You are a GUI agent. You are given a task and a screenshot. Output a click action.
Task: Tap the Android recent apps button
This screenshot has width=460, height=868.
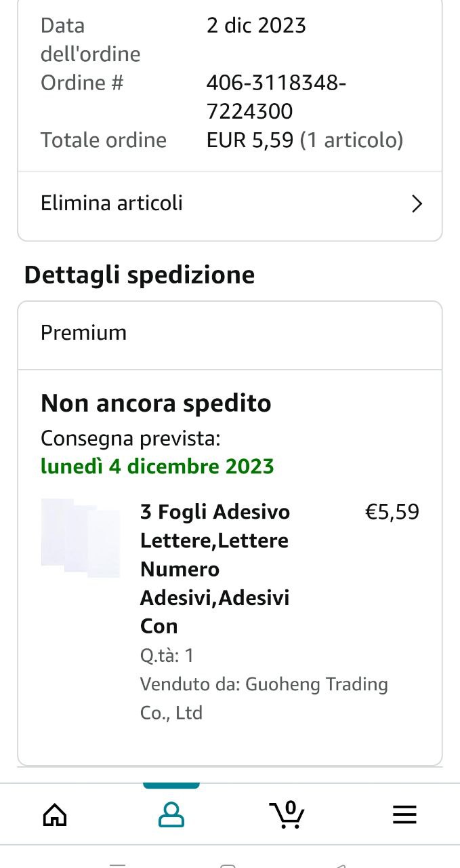[x=118, y=865]
